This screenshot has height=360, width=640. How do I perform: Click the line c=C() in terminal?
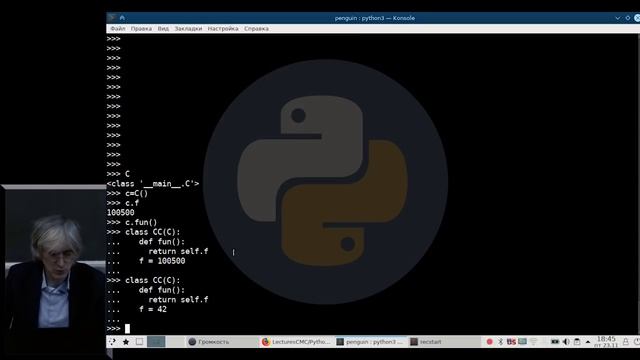tap(136, 193)
